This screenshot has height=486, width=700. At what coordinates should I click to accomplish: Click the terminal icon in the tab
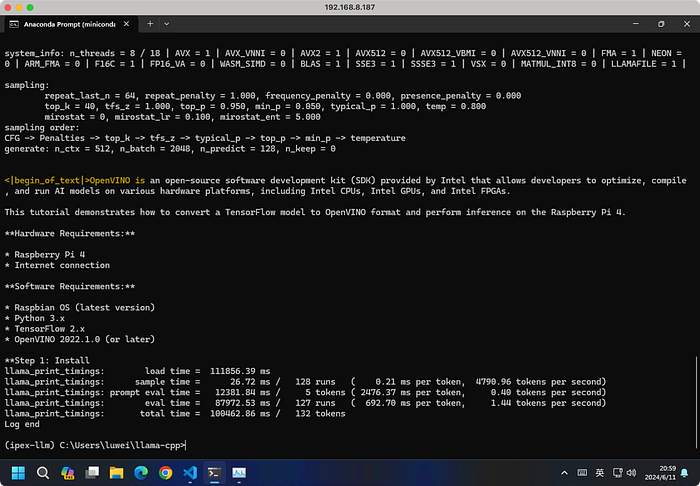coord(14,24)
